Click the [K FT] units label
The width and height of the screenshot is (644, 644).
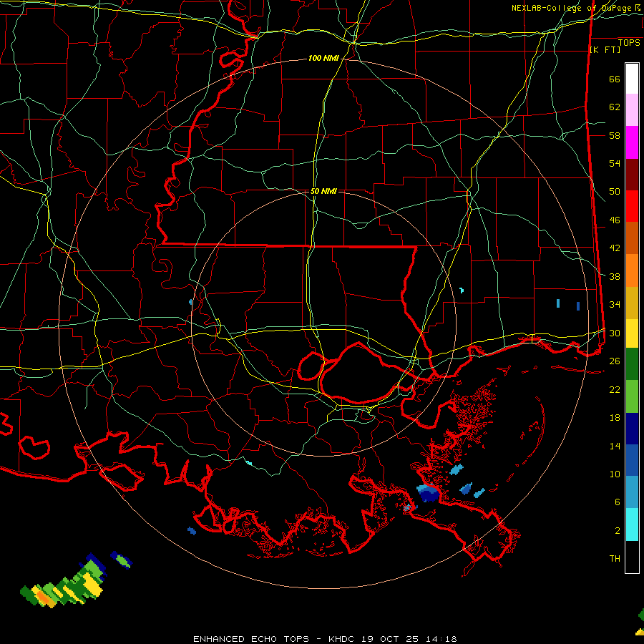coord(605,49)
